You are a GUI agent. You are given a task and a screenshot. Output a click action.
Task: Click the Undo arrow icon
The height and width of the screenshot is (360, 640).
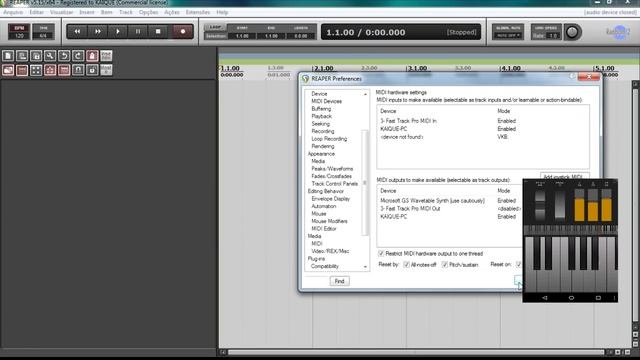[x=64, y=56]
